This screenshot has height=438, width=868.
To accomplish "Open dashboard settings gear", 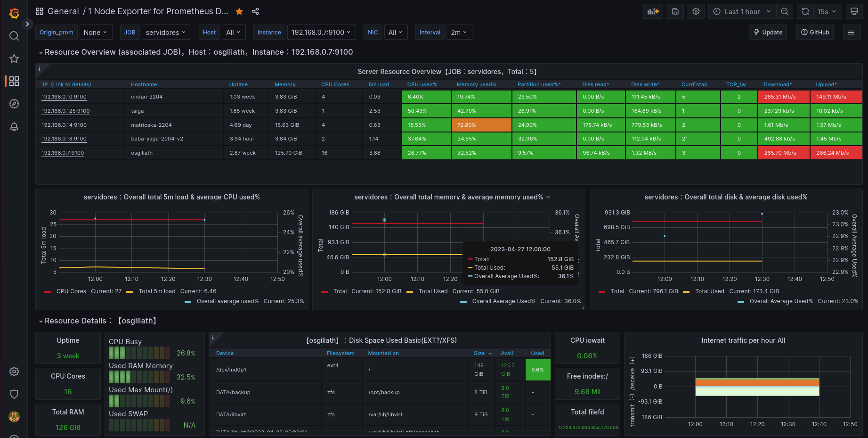I will [x=696, y=11].
